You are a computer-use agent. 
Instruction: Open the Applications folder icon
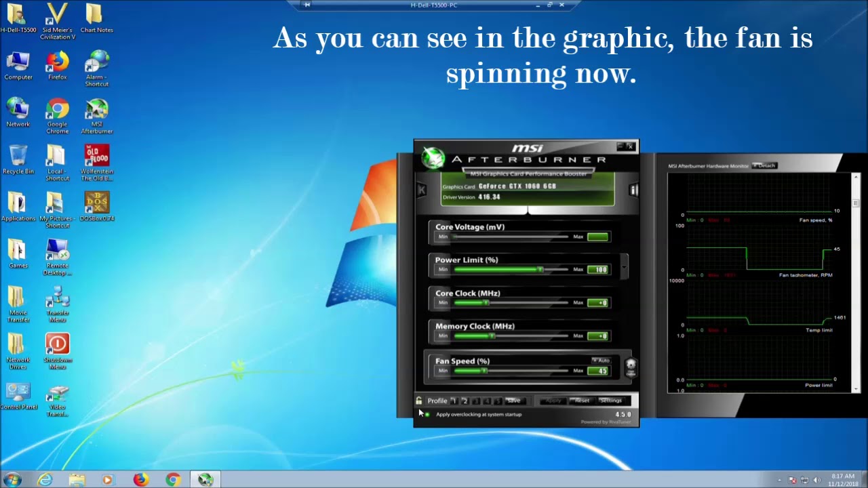pyautogui.click(x=18, y=207)
